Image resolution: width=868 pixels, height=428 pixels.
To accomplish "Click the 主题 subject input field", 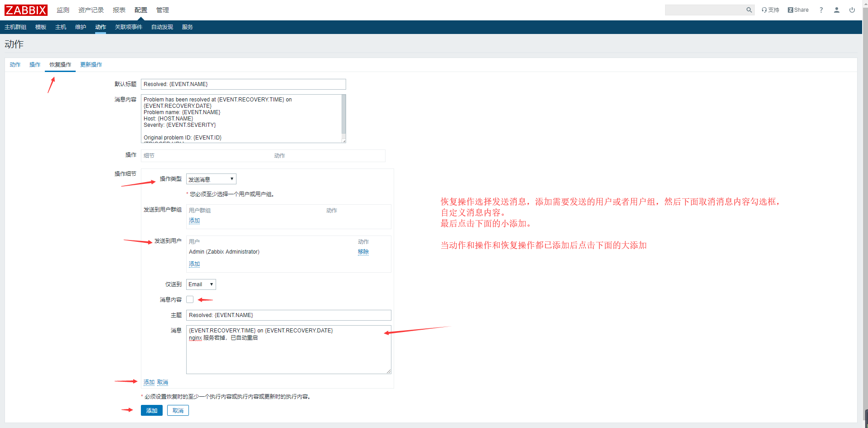I will [288, 315].
